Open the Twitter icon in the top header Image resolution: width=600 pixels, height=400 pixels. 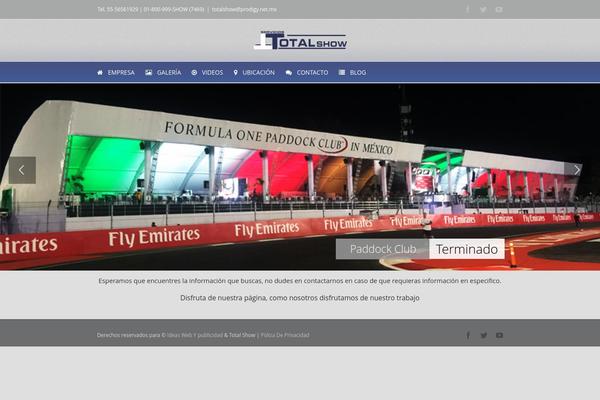coord(483,9)
